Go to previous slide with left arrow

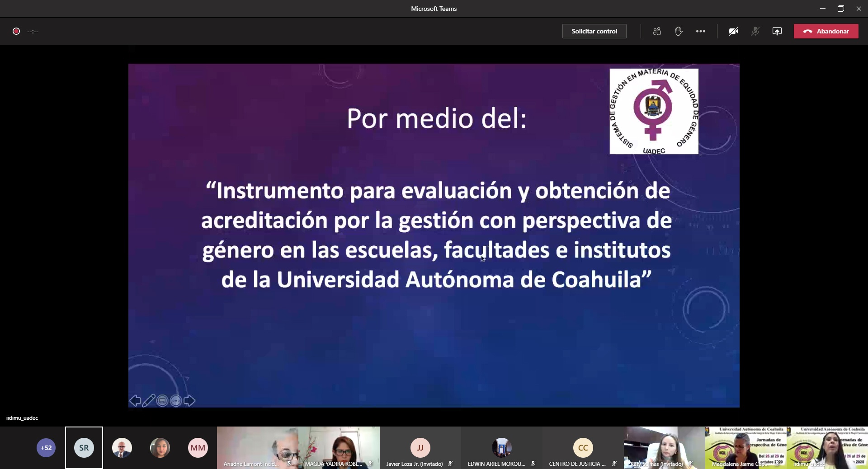coord(135,401)
